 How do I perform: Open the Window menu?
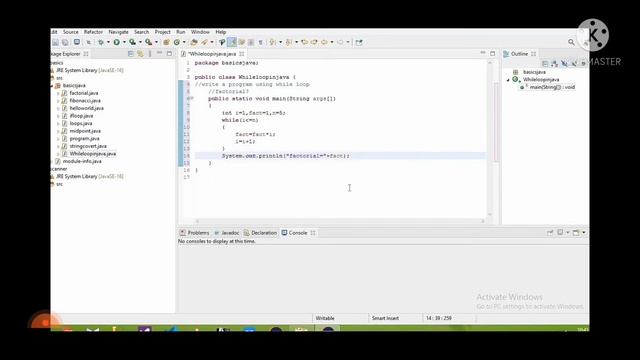(x=200, y=32)
